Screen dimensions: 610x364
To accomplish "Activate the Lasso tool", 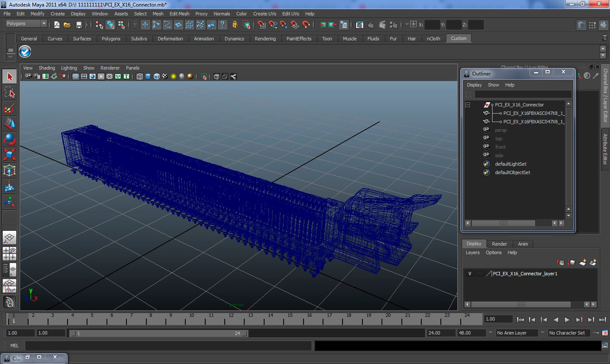I will point(9,92).
